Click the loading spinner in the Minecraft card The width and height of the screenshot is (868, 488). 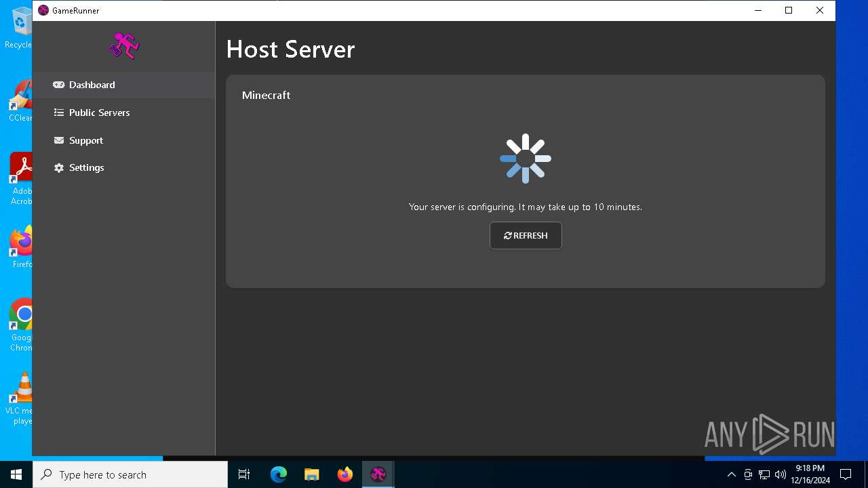pos(526,159)
